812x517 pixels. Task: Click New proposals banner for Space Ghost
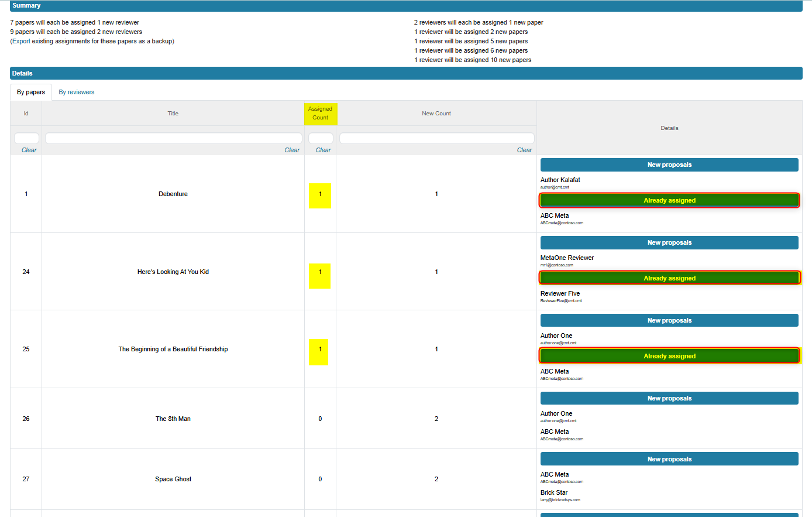(x=669, y=458)
